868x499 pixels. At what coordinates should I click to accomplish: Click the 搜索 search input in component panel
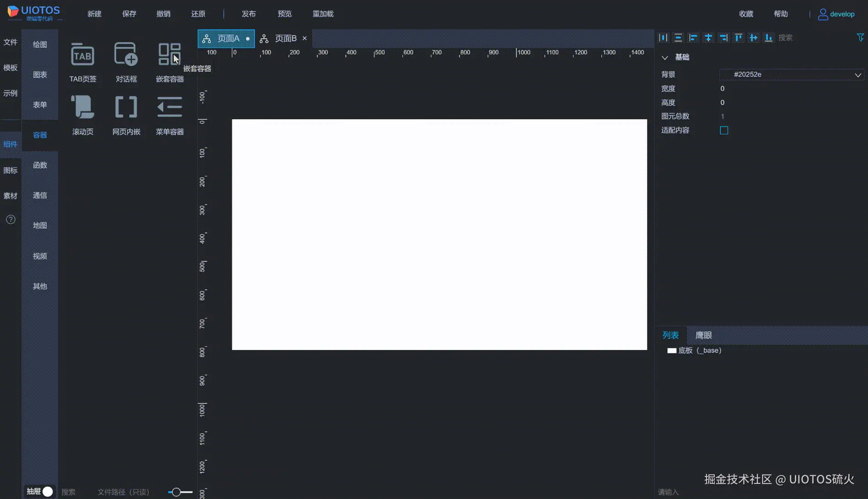[70, 492]
